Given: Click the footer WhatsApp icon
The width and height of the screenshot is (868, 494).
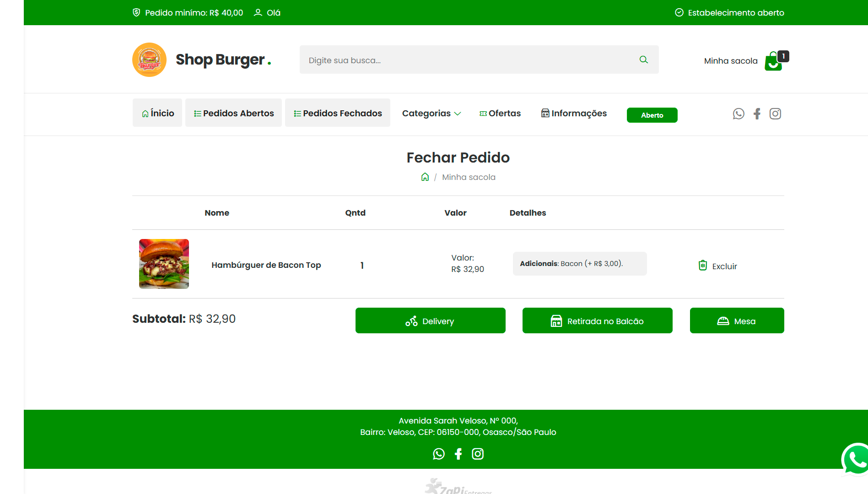Looking at the screenshot, I should point(439,454).
